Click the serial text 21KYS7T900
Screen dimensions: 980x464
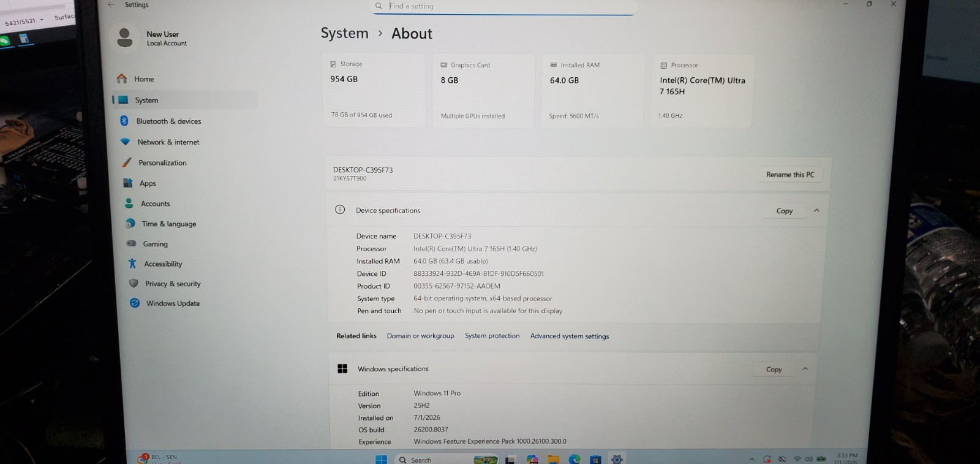pyautogui.click(x=350, y=178)
